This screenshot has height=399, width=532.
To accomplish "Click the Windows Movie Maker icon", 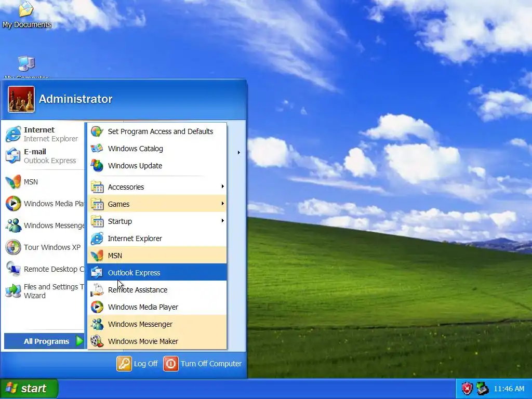I will tap(97, 341).
